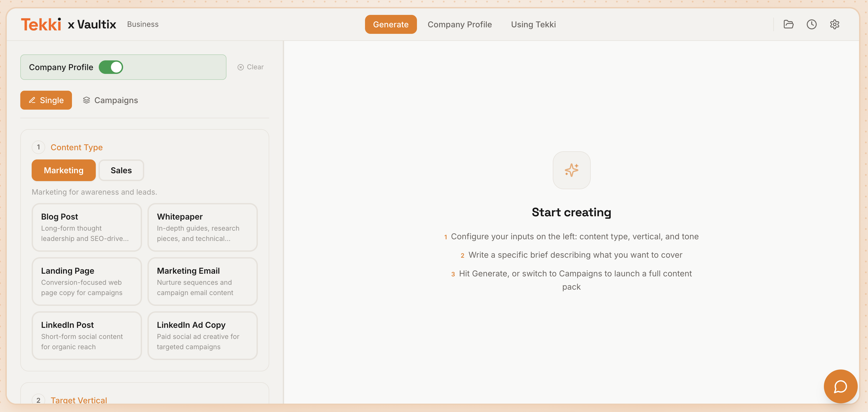Switch to the Campaigns tab

[x=110, y=100]
